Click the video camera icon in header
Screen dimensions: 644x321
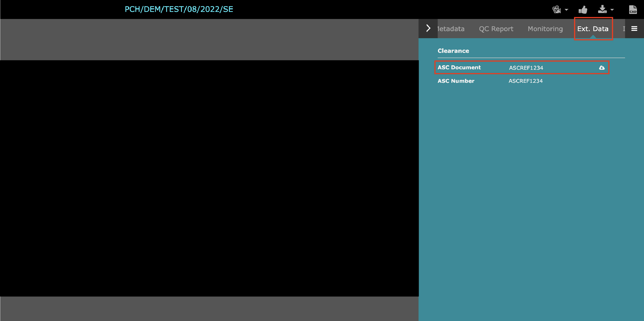pos(557,10)
